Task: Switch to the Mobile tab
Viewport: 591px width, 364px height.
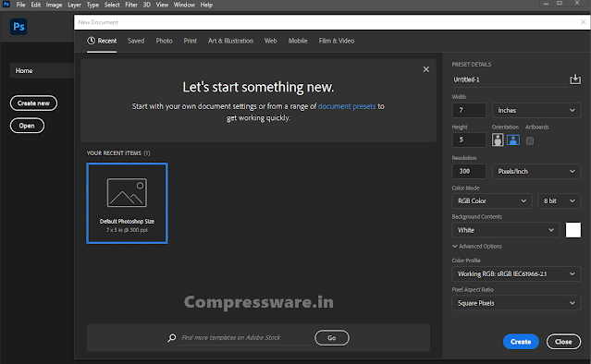Action: (298, 41)
